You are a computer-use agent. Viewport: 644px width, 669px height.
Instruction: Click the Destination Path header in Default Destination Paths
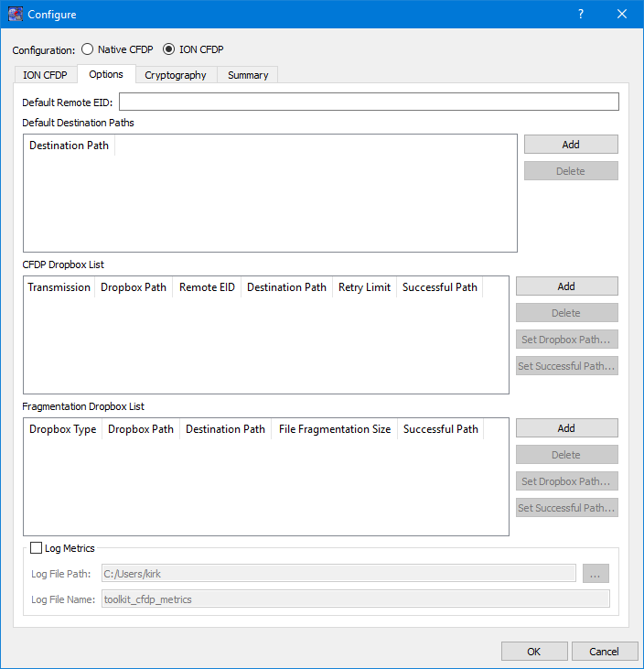(69, 146)
